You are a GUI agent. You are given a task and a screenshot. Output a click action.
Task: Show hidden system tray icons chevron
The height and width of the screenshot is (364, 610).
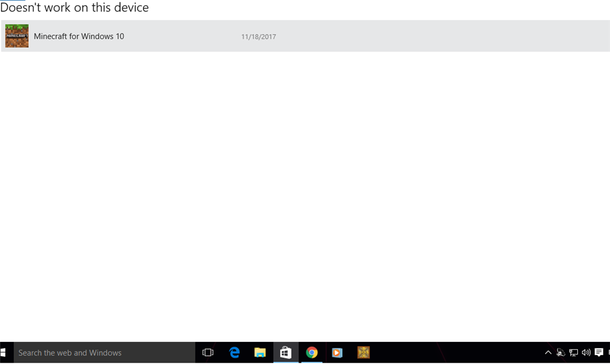tap(548, 352)
